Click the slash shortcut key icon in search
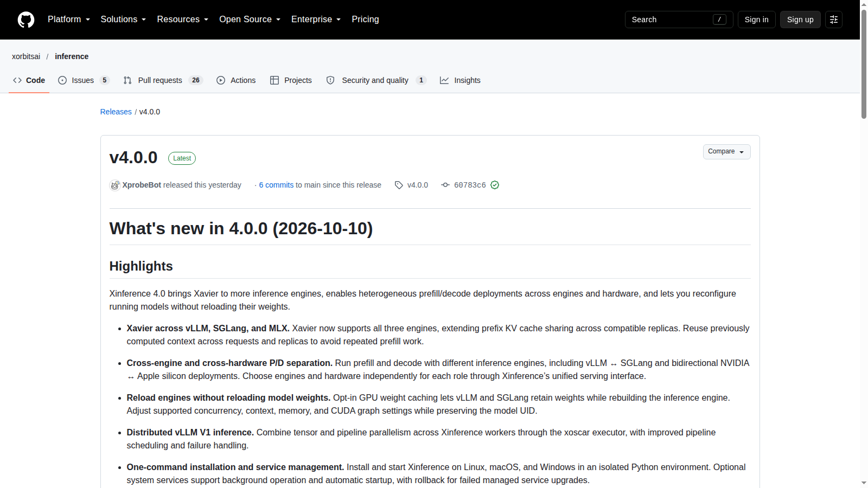This screenshot has width=868, height=488. click(719, 20)
